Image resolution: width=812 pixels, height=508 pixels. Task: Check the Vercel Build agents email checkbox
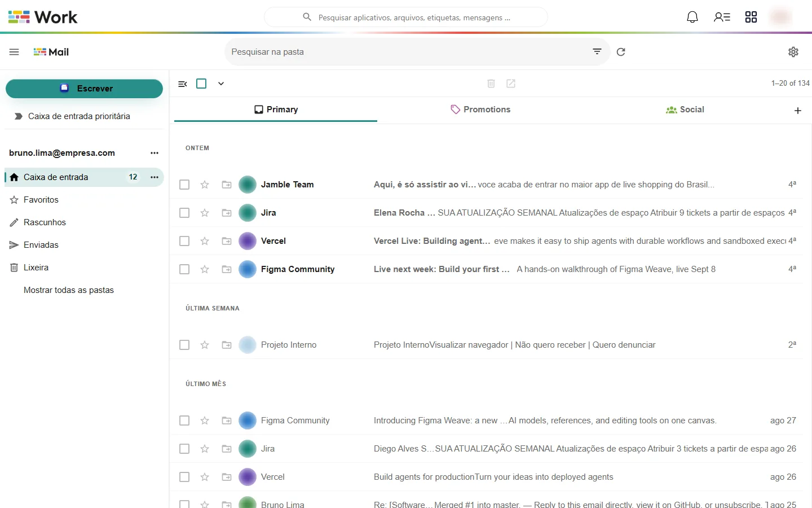pyautogui.click(x=184, y=477)
